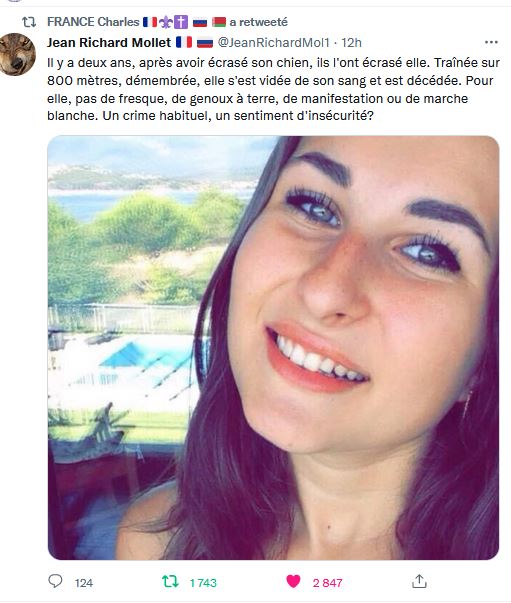511x603 pixels.
Task: Open Jean Richard Mollet's profile name
Action: point(109,42)
